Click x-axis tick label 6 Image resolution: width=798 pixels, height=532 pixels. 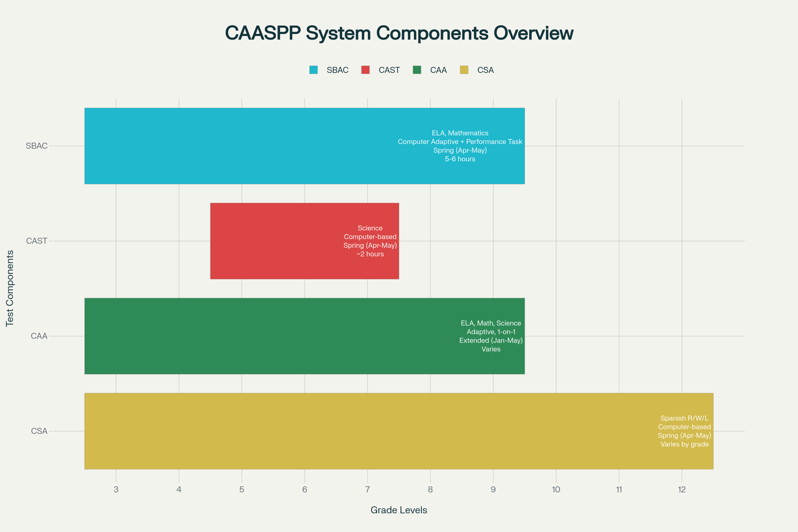[305, 490]
